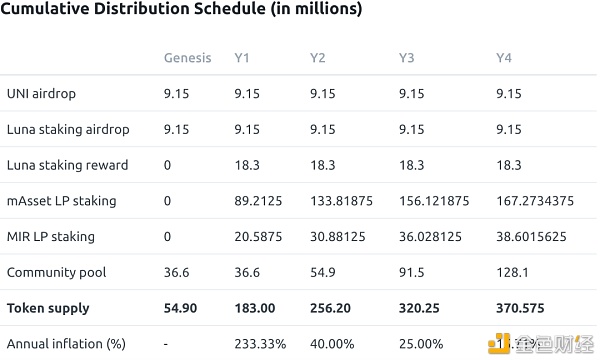Click the Luna staking reward row label
The height and width of the screenshot is (360, 600).
tap(67, 165)
